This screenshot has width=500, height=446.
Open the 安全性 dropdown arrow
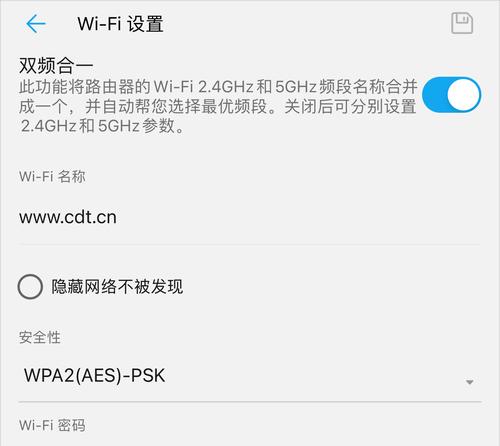(x=470, y=382)
